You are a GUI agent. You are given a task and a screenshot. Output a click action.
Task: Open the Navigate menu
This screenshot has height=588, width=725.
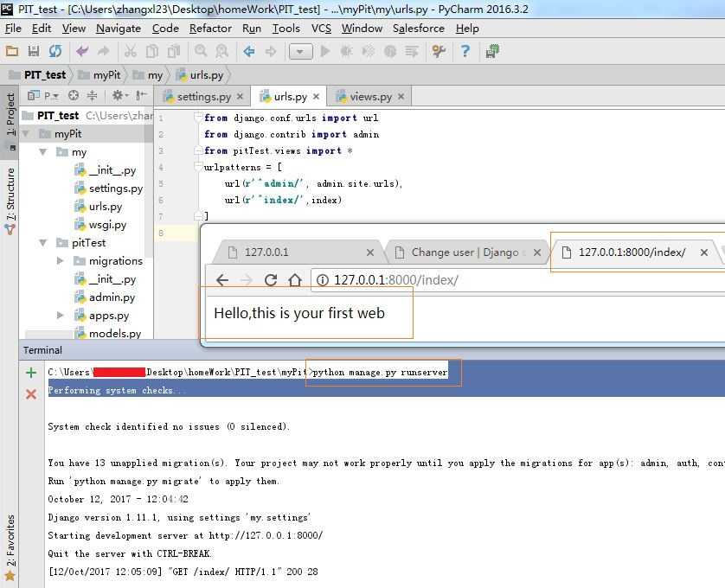point(119,29)
